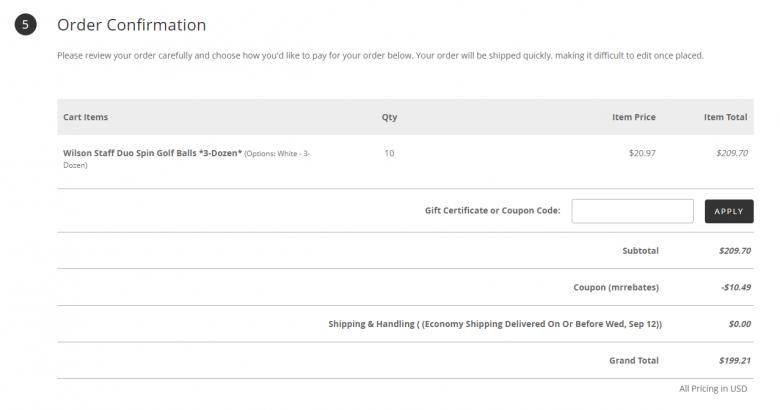
Task: Click the Coupon (mrrebates) label
Action: [x=616, y=287]
